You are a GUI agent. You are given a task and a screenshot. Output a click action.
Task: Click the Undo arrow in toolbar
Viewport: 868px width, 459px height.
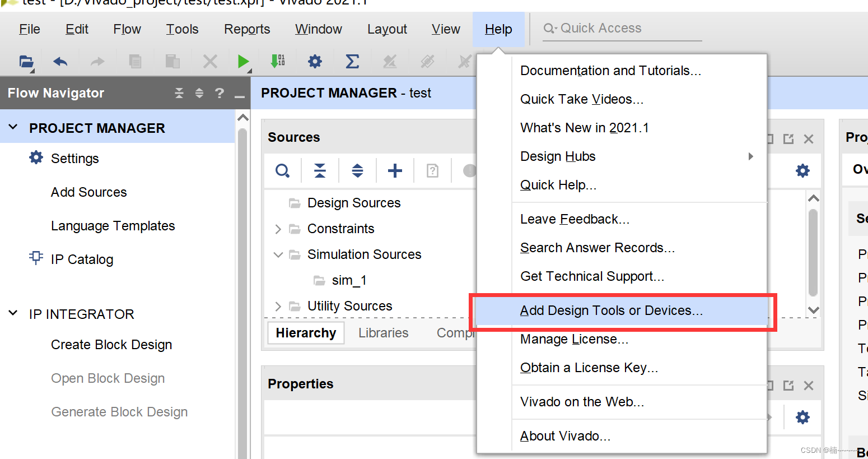60,61
